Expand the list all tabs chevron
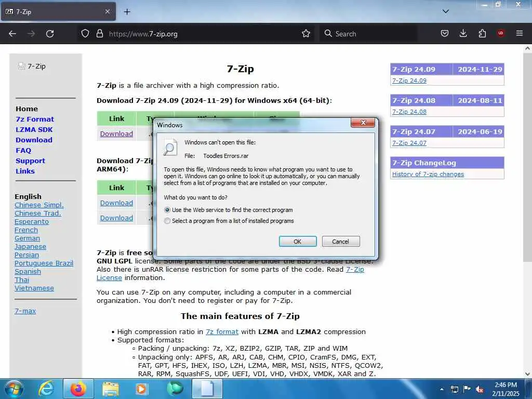532x399 pixels. point(446,11)
